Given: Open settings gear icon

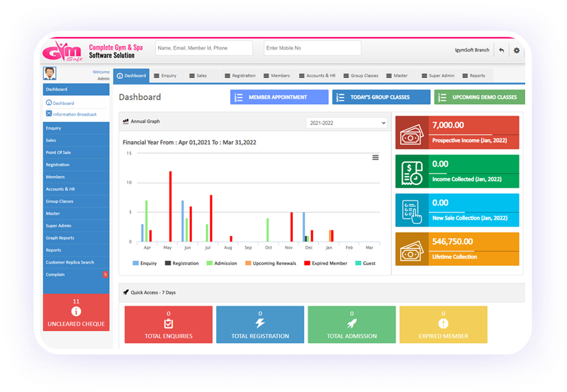Looking at the screenshot, I should coord(517,50).
